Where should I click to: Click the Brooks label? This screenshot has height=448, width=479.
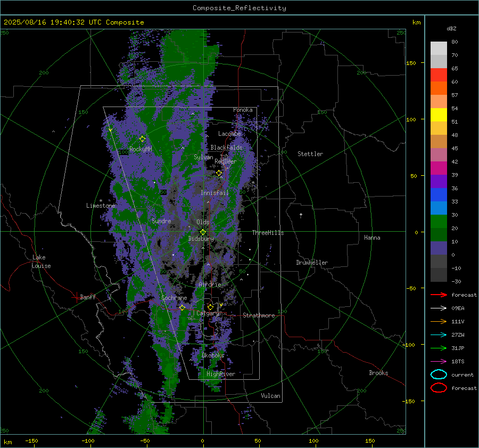[378, 373]
